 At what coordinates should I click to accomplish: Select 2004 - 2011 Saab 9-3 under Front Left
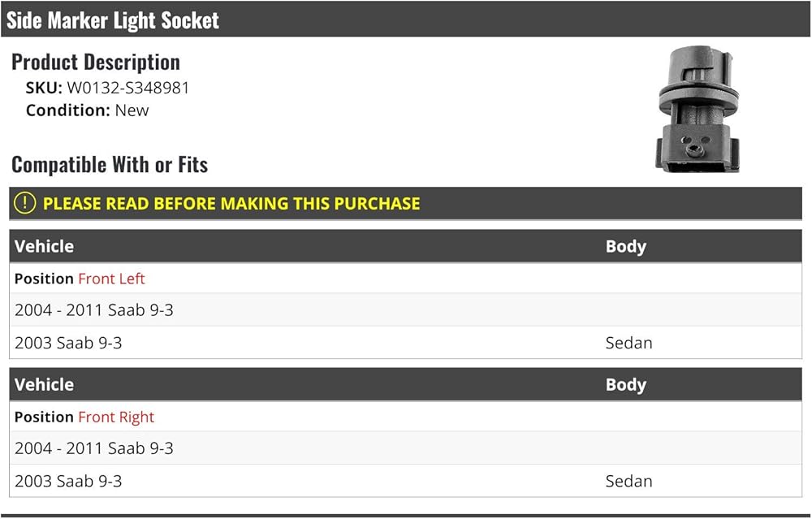(x=94, y=310)
